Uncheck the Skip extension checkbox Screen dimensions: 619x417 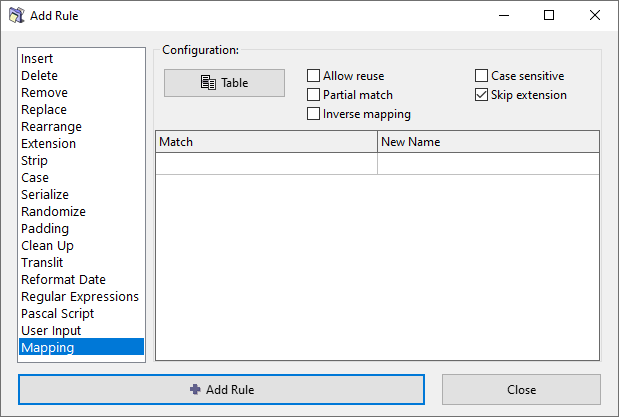pos(482,95)
